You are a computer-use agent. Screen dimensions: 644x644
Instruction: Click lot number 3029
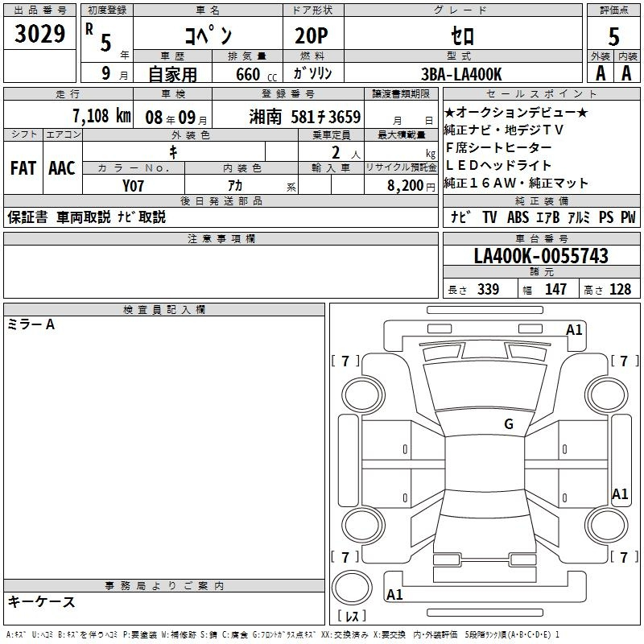pos(39,35)
